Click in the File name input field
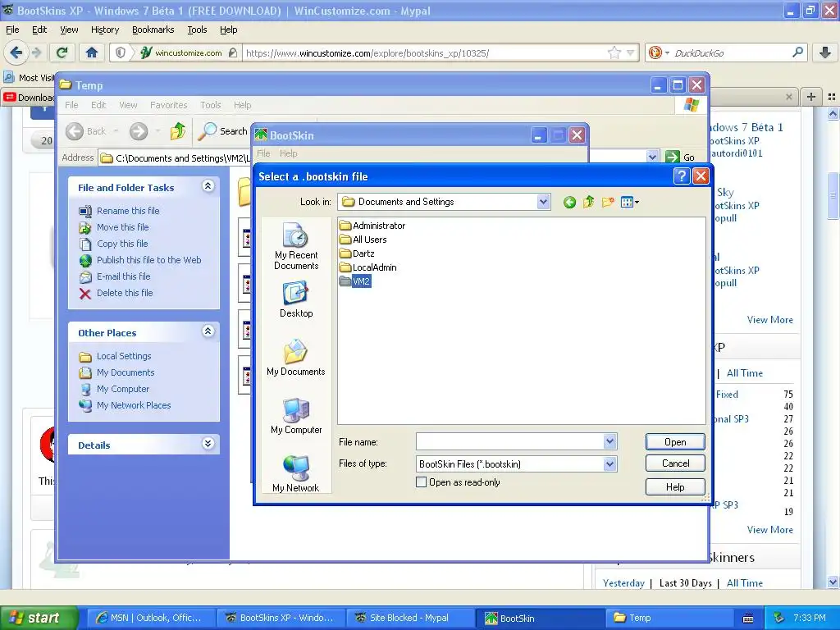 (x=510, y=442)
